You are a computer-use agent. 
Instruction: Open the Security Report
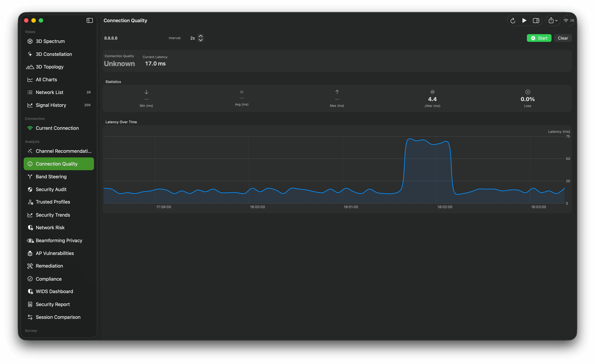click(59, 304)
